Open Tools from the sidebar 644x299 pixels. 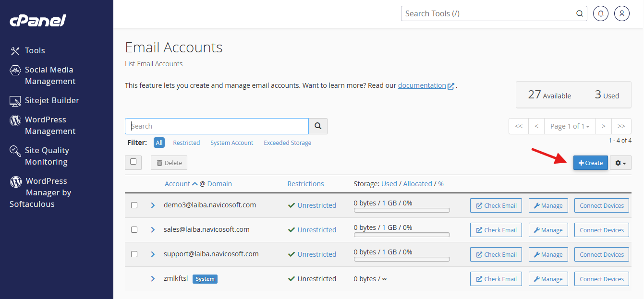point(35,50)
